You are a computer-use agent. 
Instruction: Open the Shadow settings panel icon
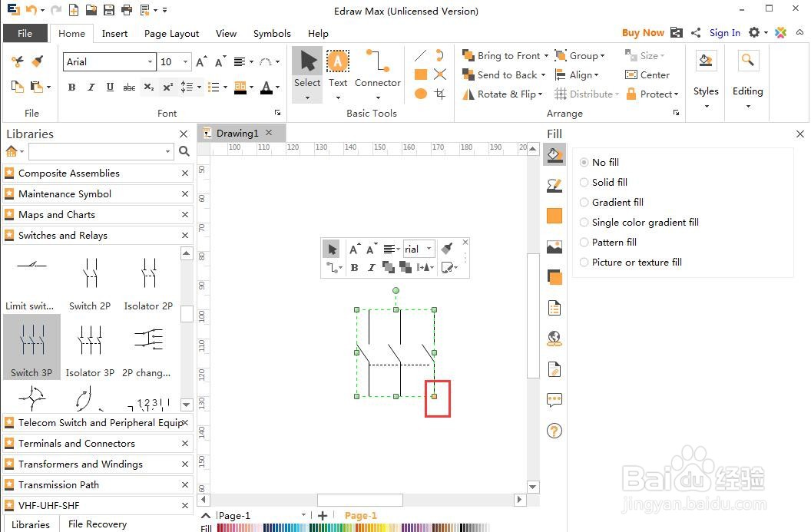[554, 278]
